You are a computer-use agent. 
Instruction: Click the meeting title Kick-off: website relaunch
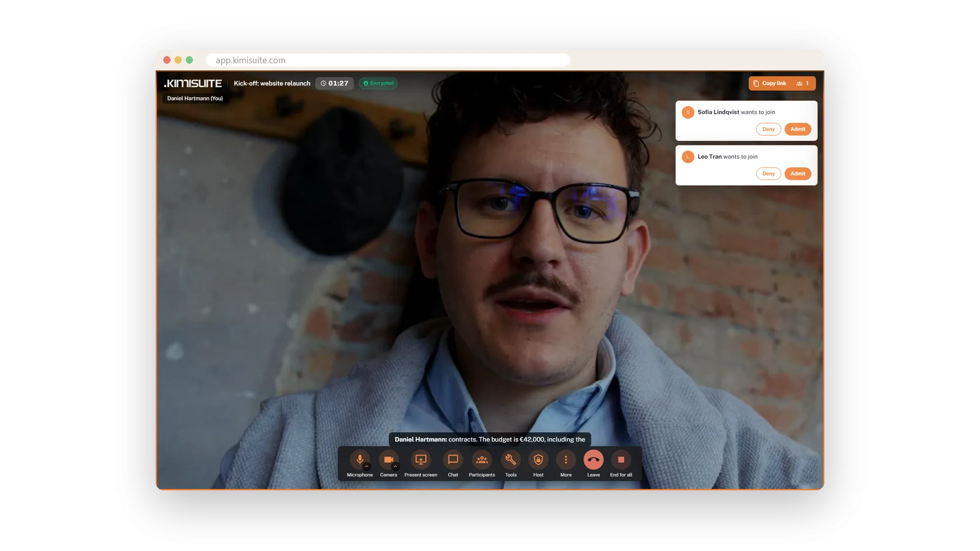click(x=272, y=83)
